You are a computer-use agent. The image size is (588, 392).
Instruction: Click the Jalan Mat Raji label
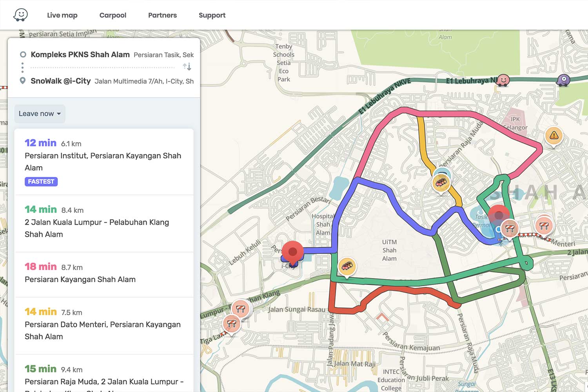355,364
